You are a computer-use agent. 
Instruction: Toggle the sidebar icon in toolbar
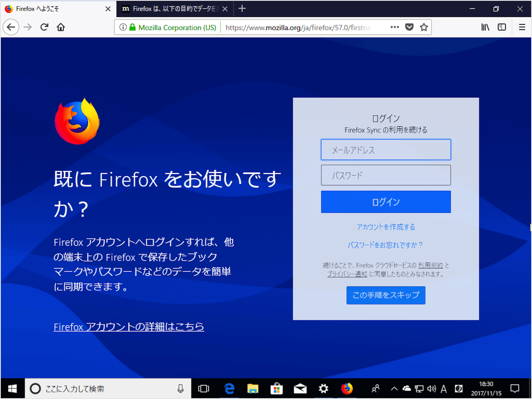502,27
